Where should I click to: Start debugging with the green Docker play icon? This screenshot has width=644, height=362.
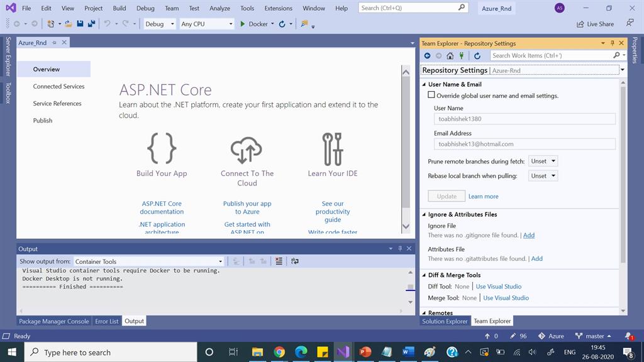[x=242, y=24]
